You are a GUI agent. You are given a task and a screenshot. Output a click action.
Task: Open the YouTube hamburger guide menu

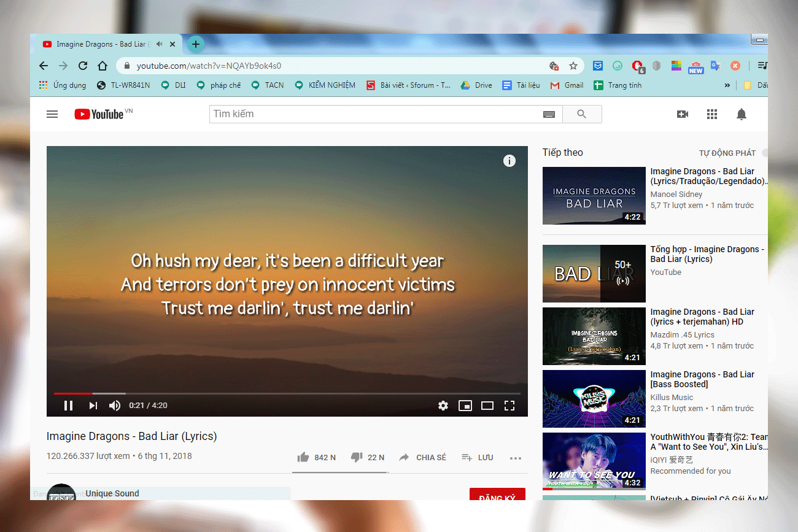pos(52,114)
